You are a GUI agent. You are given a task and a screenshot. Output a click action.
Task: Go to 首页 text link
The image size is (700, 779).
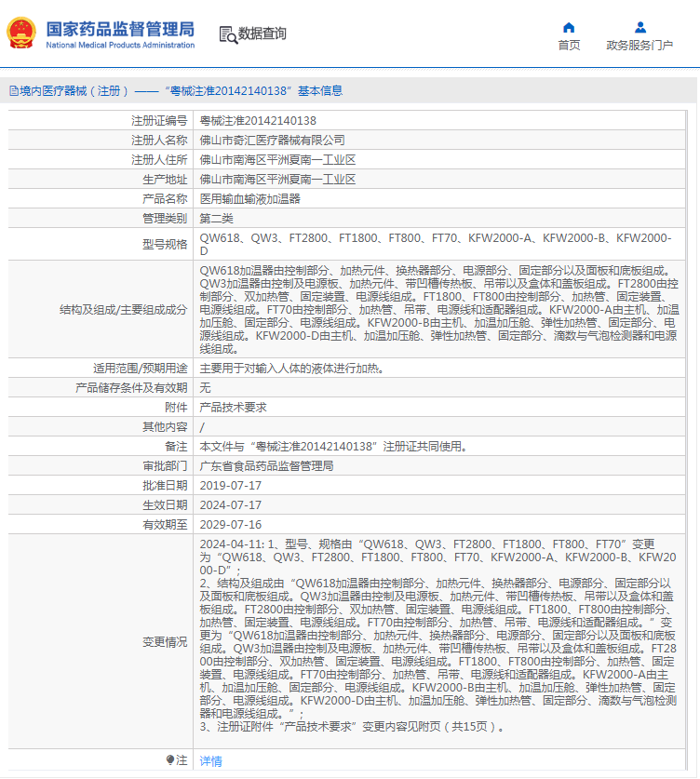tap(569, 46)
